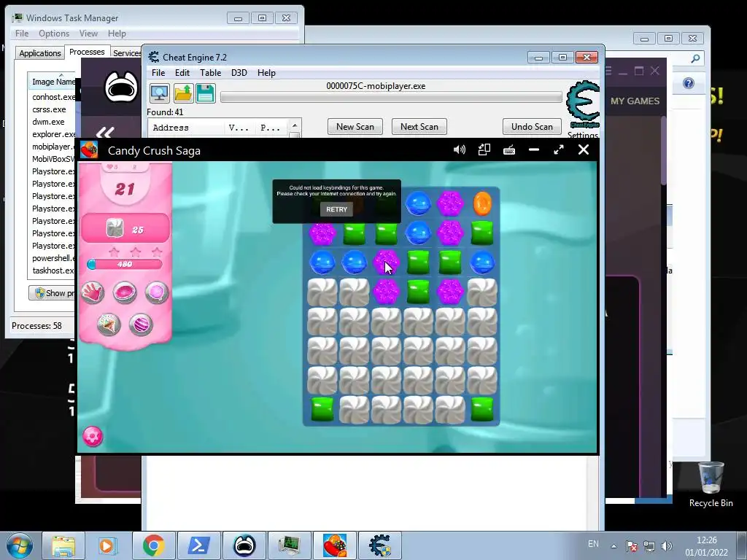Open Cheat Engine Table menu
The height and width of the screenshot is (560, 747).
pos(210,72)
